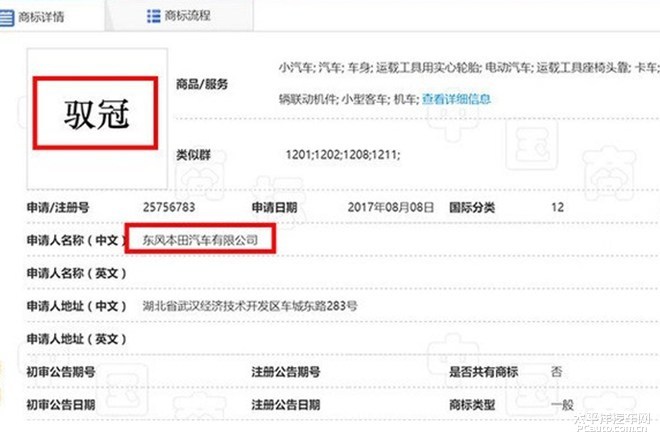The width and height of the screenshot is (660, 440).
Task: Select the address 湖北省武汉经济技术开发区车城东路283号
Action: pos(250,306)
